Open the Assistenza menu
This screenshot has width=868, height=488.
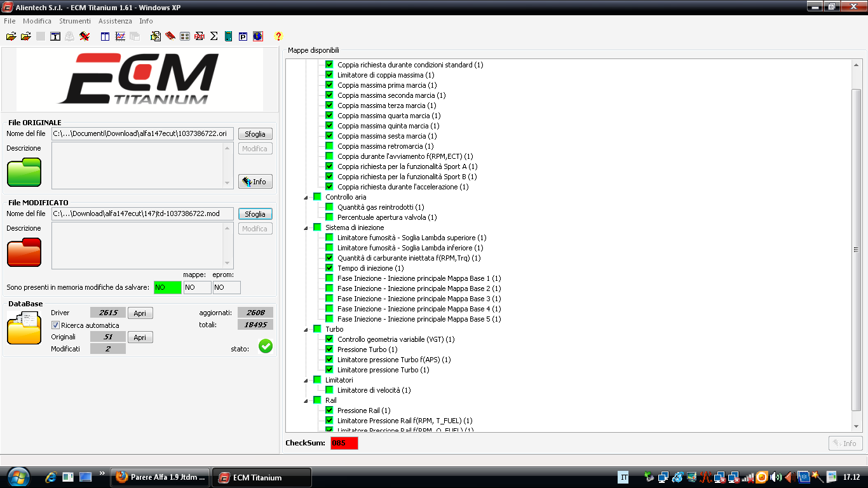coord(115,21)
